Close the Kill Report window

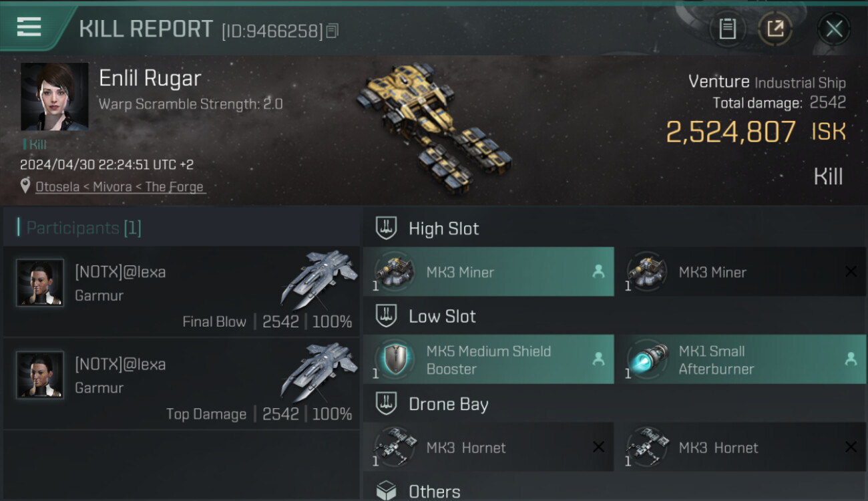click(834, 29)
